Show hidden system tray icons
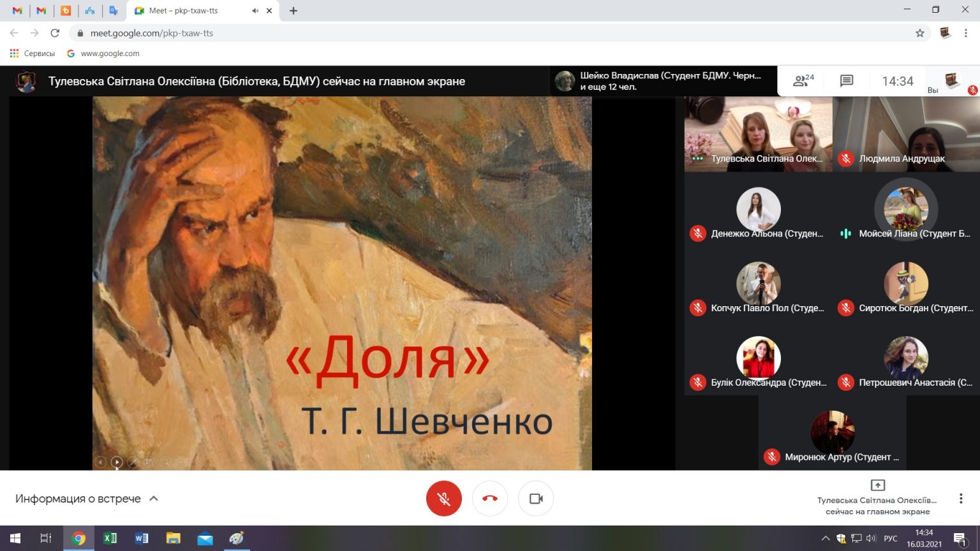 tap(825, 538)
